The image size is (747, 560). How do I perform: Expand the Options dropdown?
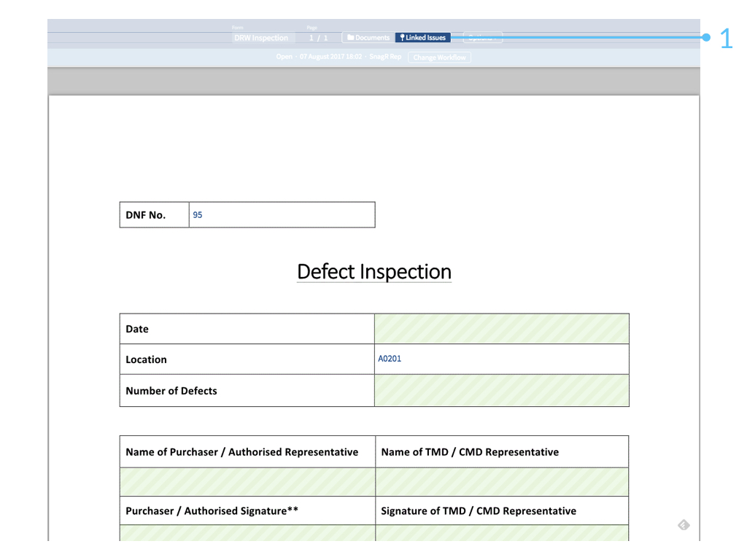coord(483,38)
